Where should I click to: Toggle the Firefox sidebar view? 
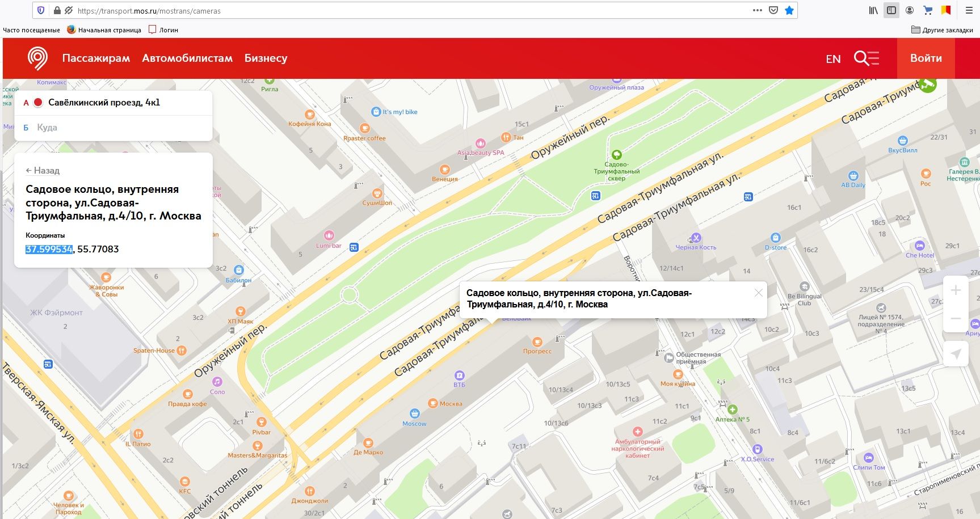tap(891, 10)
